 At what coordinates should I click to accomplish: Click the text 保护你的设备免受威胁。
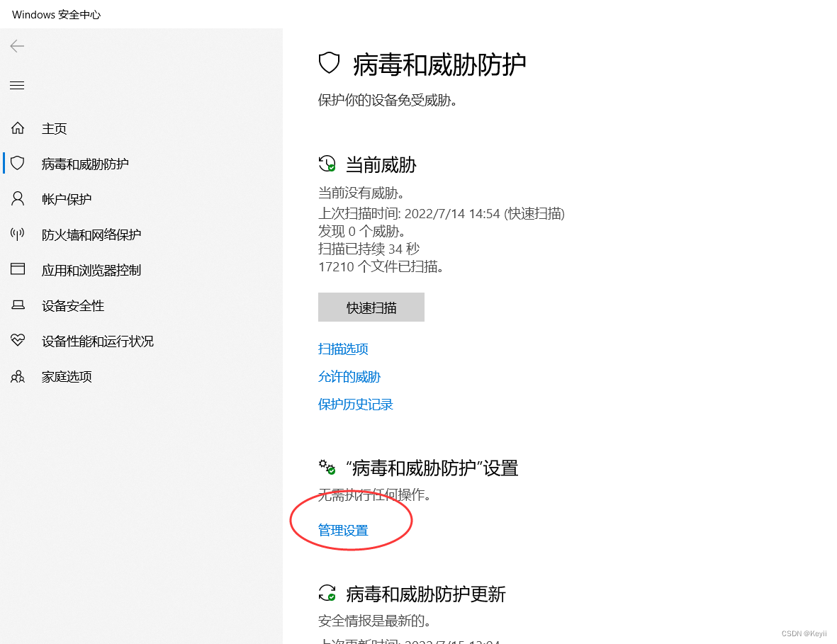pyautogui.click(x=388, y=100)
